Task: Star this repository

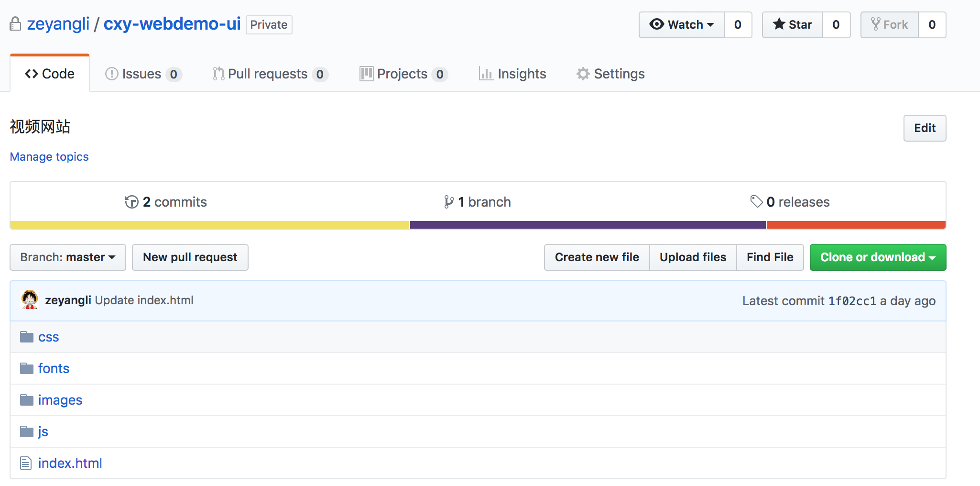Action: 792,25
